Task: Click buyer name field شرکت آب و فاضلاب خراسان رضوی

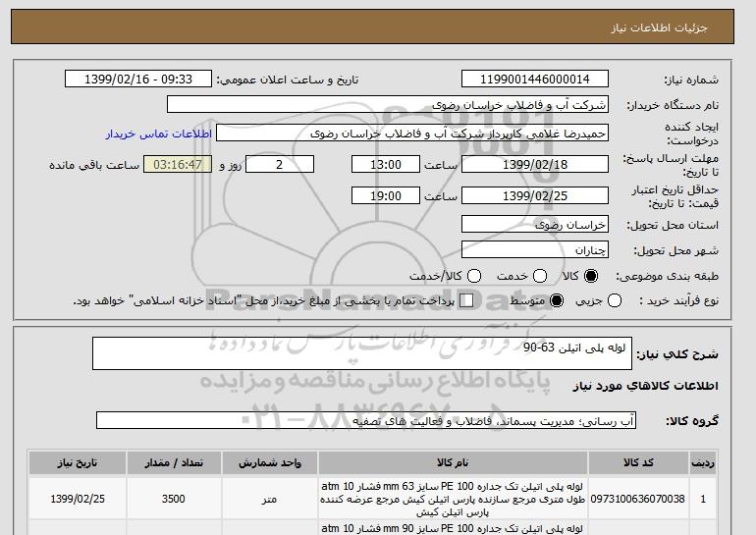Action: (388, 105)
